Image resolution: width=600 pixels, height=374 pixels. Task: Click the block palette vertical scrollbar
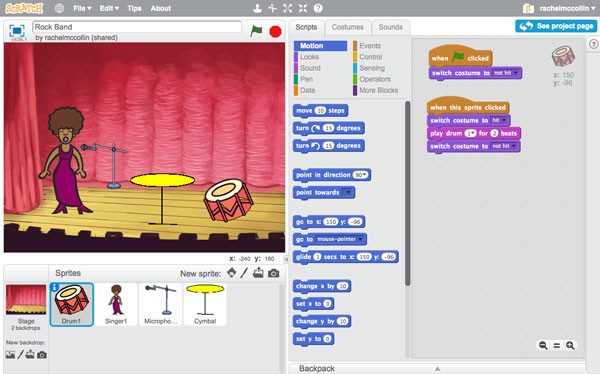pos(408,193)
